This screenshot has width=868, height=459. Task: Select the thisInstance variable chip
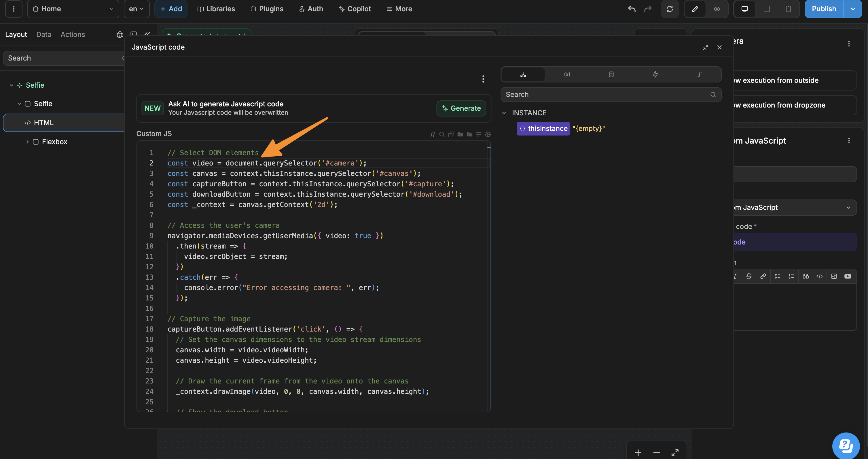[x=543, y=129]
